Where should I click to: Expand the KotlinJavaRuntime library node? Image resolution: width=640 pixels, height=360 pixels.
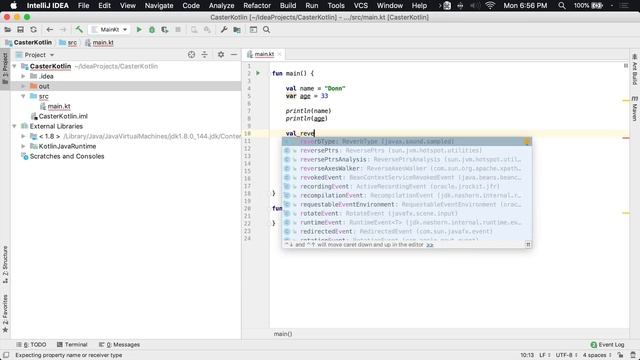[23, 146]
